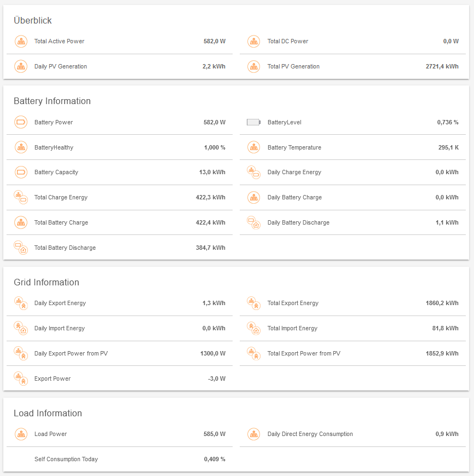Click the Total Export Energy value
474x476 pixels.
point(442,303)
